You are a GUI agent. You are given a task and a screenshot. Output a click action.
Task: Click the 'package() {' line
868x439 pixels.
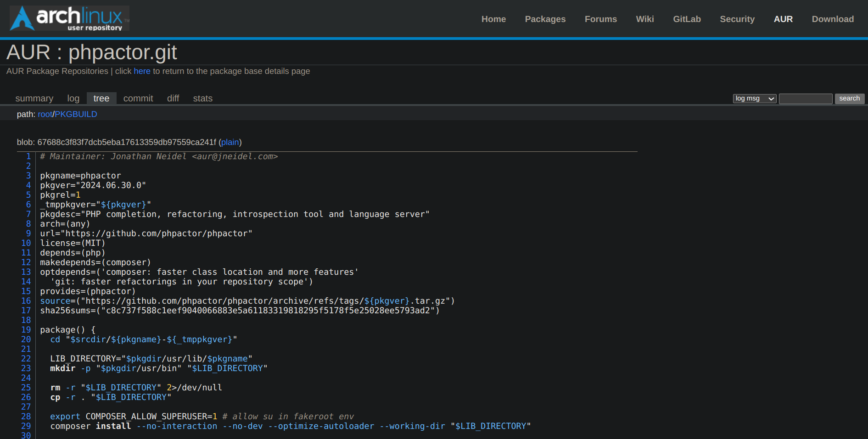(x=68, y=330)
